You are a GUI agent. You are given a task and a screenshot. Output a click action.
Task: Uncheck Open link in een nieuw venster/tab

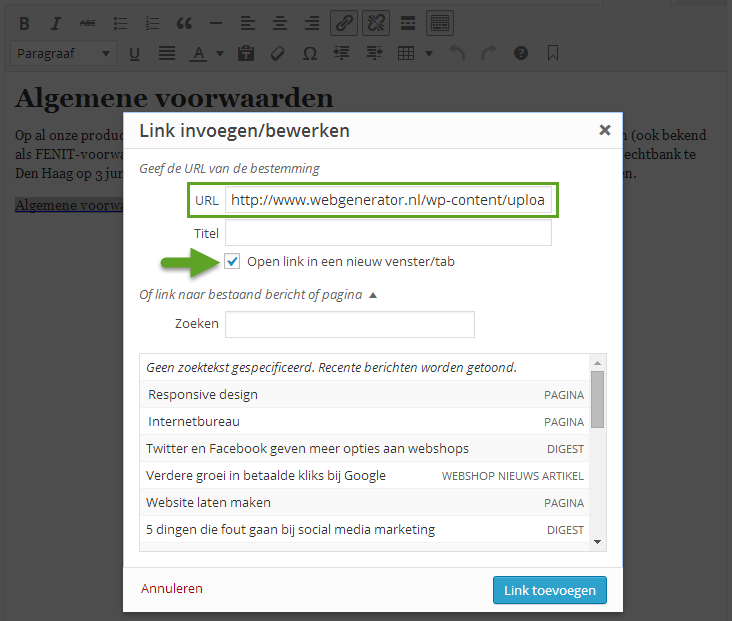[232, 261]
